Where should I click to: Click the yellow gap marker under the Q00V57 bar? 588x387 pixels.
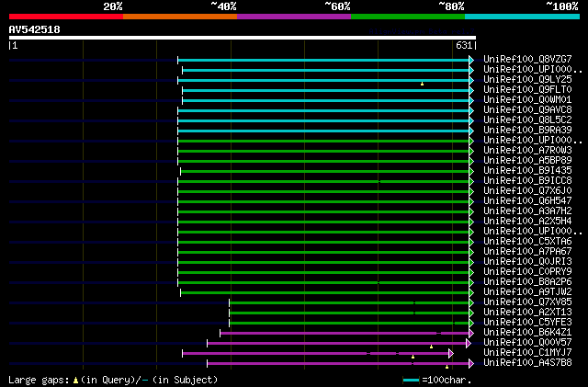[431, 347]
